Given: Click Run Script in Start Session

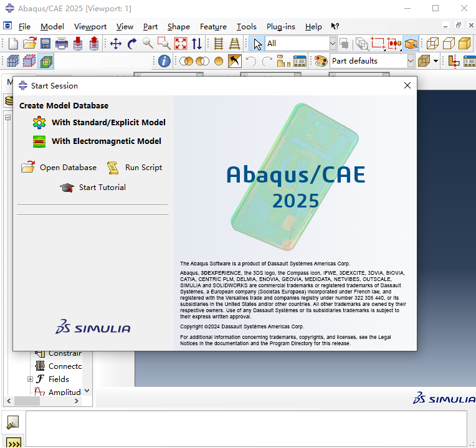Looking at the screenshot, I should pos(135,168).
